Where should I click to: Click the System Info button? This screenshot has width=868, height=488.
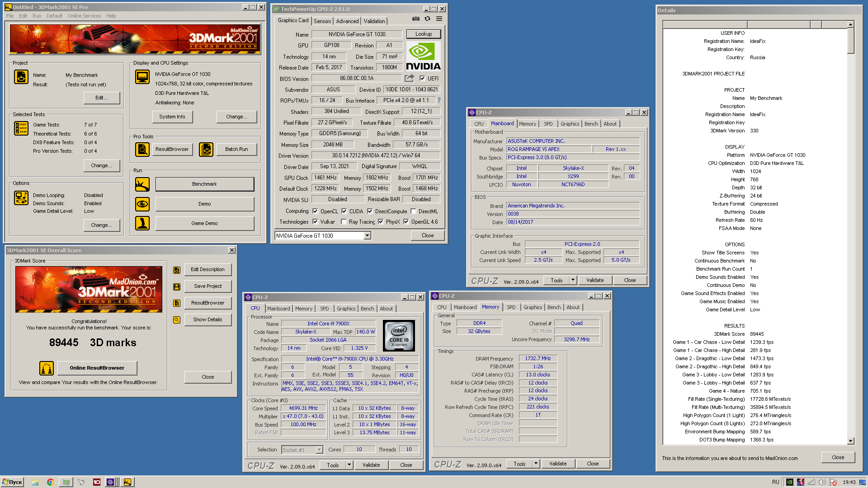[x=172, y=117]
